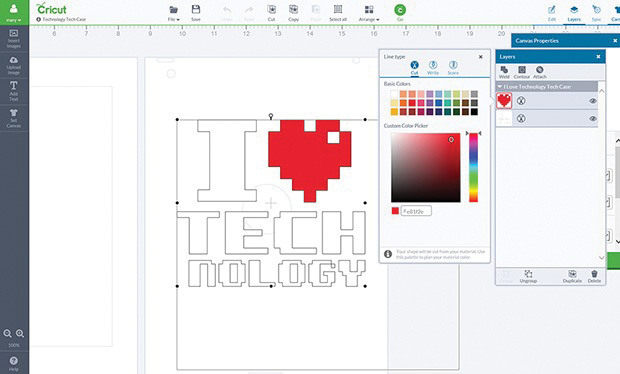Viewport: 620px width, 374px height.
Task: Click the Insert Images sidebar icon
Action: 14,39
